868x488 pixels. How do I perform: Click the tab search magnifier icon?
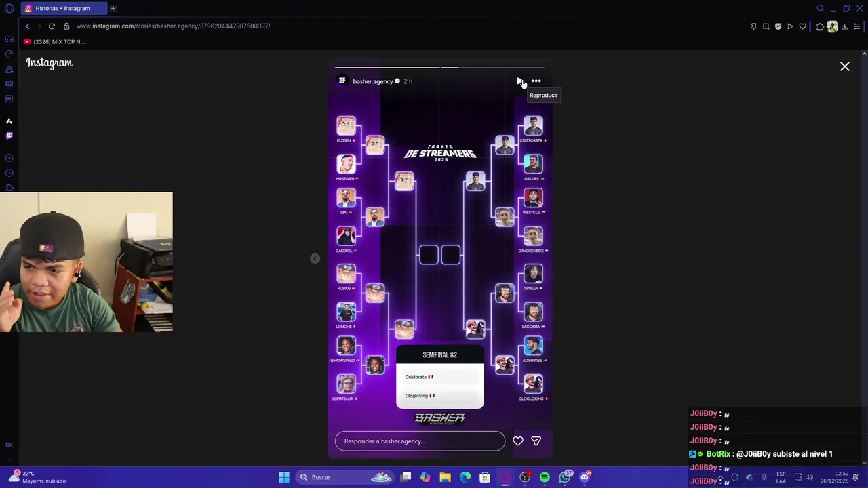(820, 8)
